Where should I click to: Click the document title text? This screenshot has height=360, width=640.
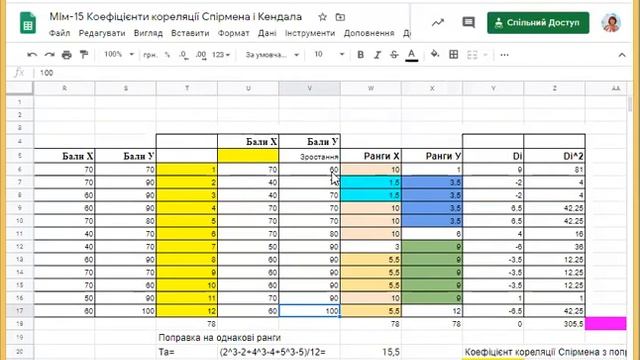coord(176,17)
